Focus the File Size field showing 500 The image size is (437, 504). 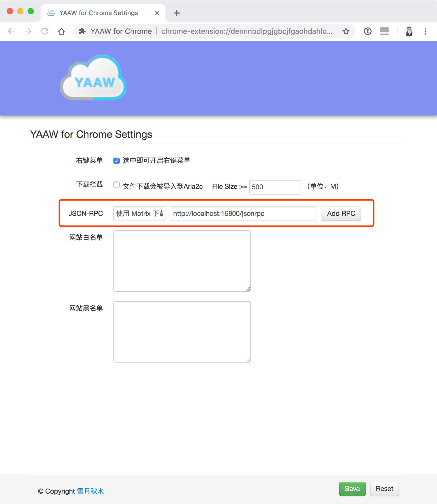coord(275,187)
